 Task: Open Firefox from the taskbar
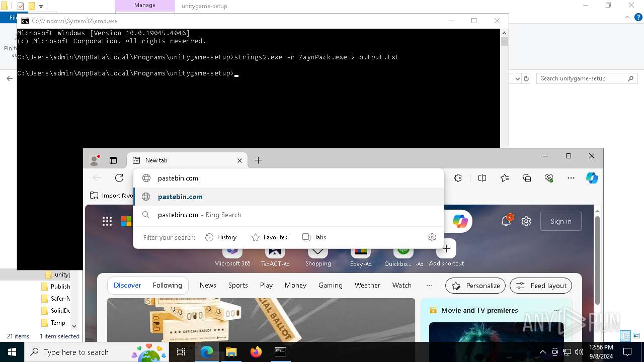pos(256,352)
